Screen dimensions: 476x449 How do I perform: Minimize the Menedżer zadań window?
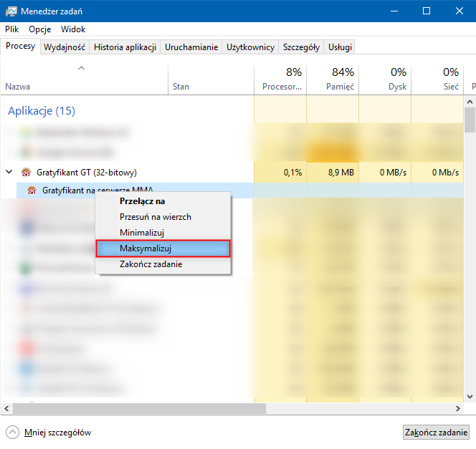(394, 11)
